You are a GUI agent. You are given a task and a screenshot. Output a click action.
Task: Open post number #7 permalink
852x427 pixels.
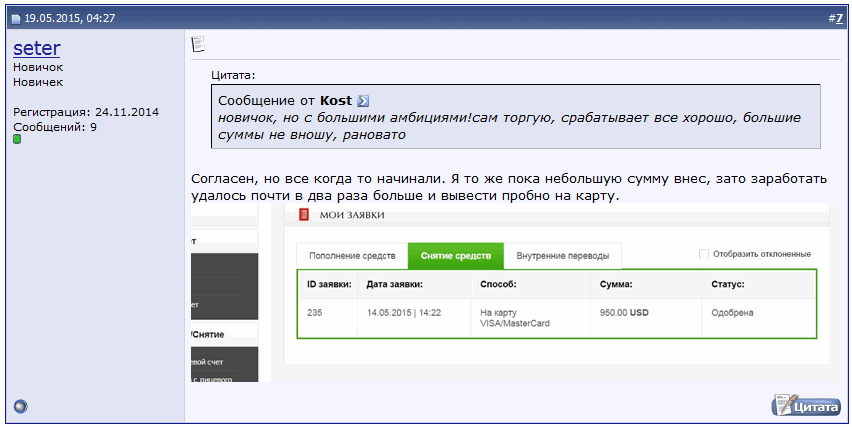click(x=839, y=18)
